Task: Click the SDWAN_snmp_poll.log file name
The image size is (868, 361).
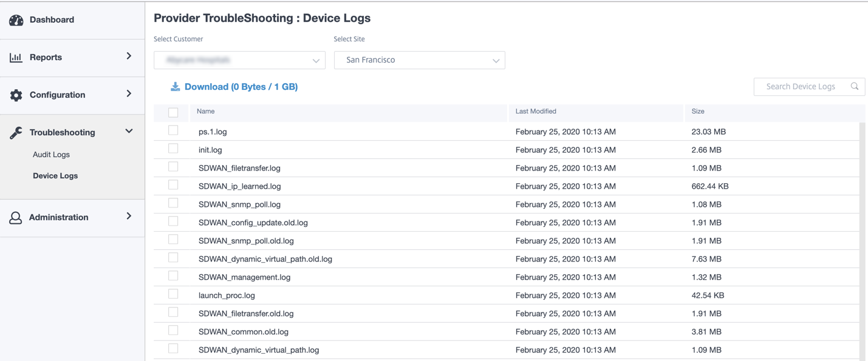Action: coord(239,204)
